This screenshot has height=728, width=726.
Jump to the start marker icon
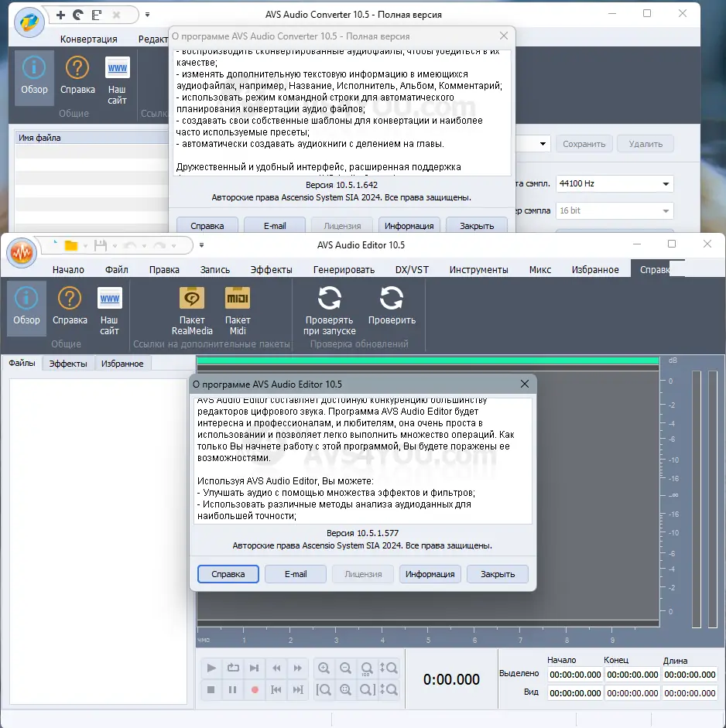pyautogui.click(x=276, y=689)
